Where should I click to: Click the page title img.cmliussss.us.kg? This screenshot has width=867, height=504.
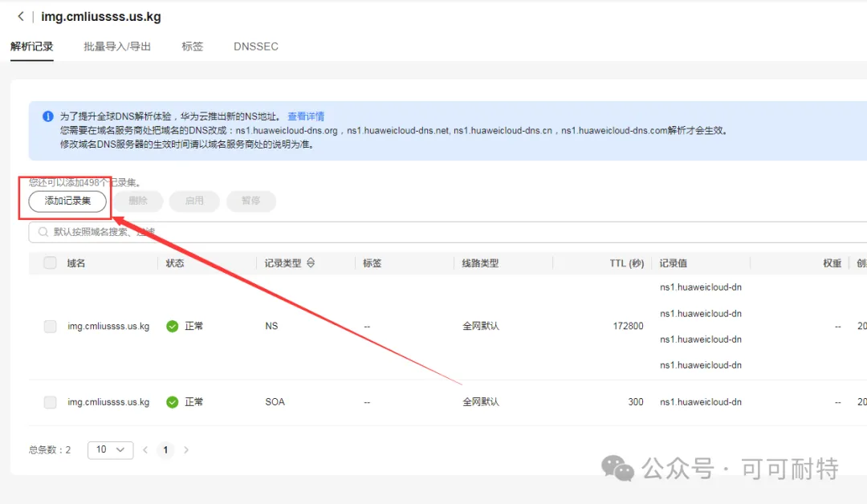point(101,17)
